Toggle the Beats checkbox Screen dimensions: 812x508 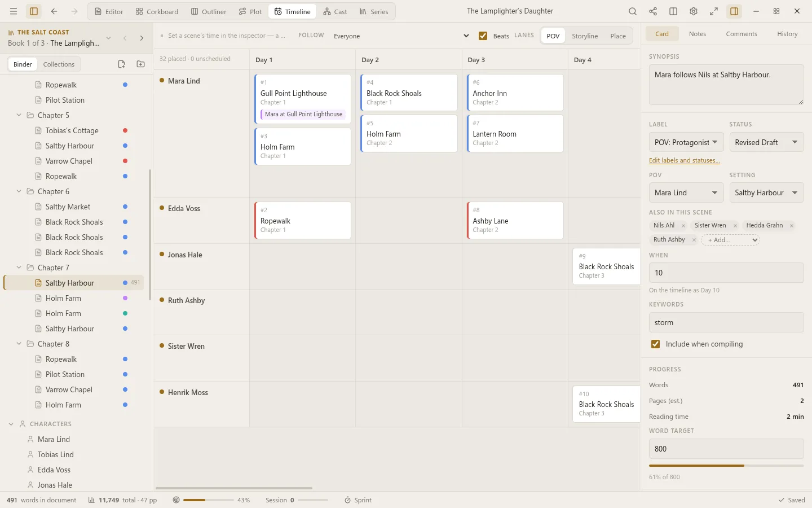tap(483, 36)
